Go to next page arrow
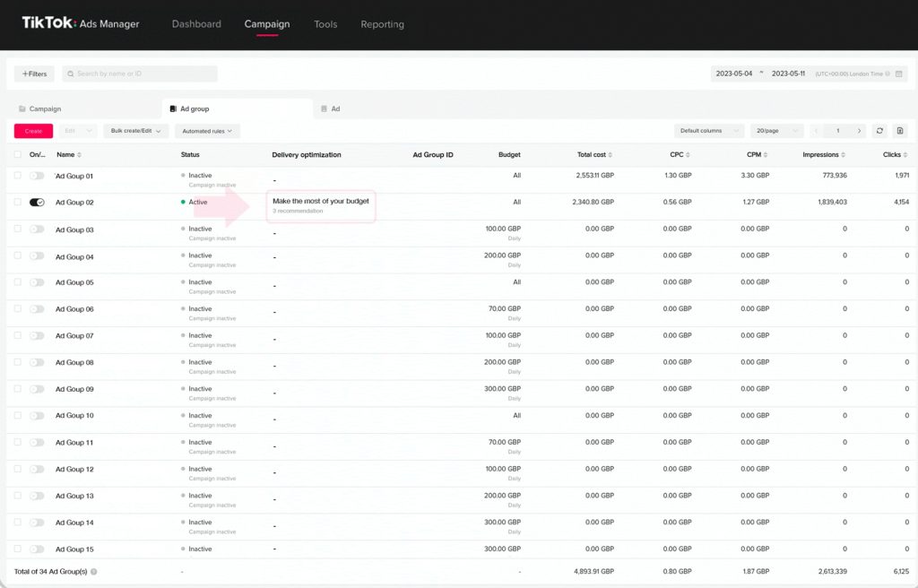This screenshot has width=918, height=588. coord(859,131)
